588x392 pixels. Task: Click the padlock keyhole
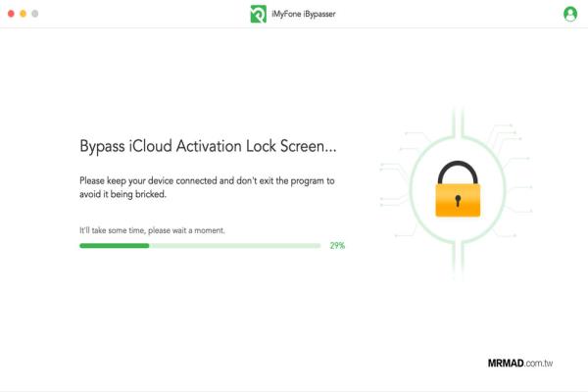[458, 201]
